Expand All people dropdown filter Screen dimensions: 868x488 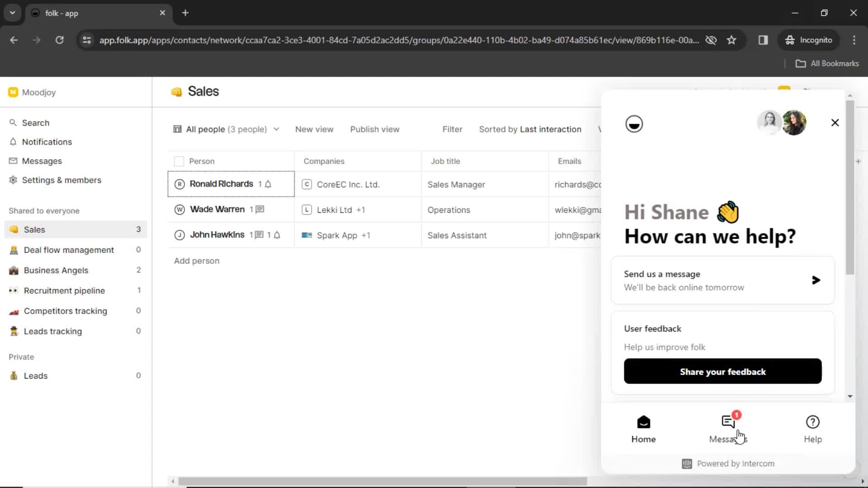tap(275, 129)
